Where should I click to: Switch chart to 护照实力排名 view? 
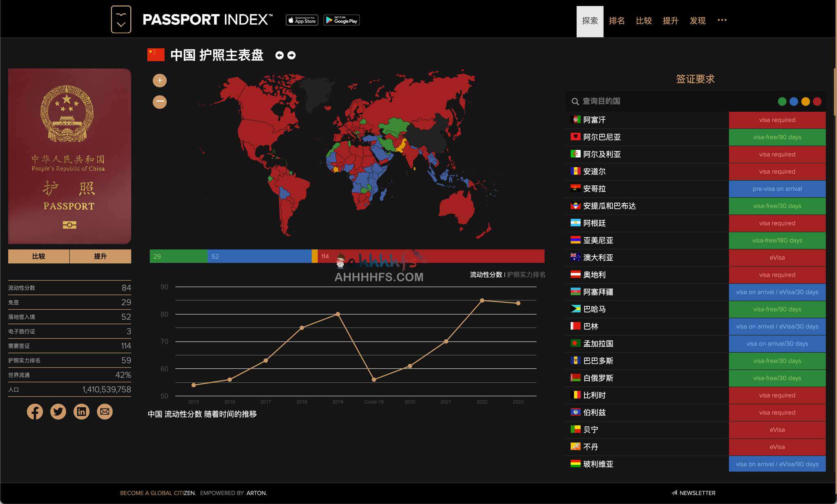(526, 274)
